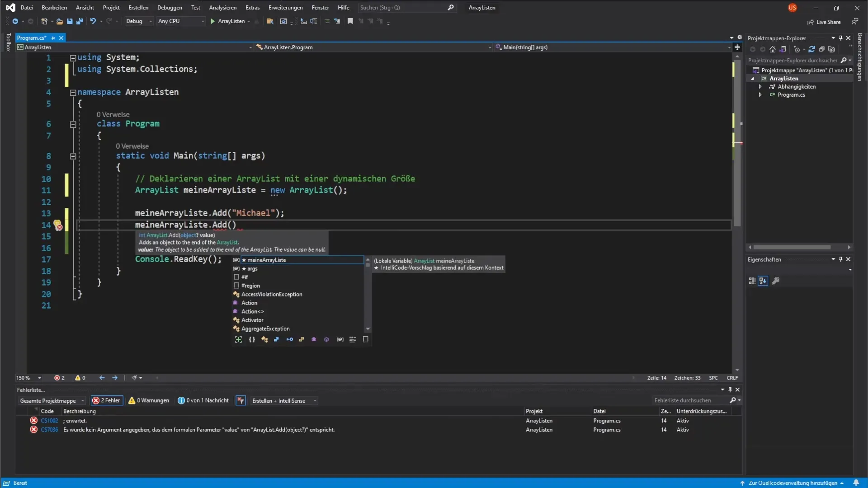
Task: Click the find in files toolbar icon
Action: (270, 21)
